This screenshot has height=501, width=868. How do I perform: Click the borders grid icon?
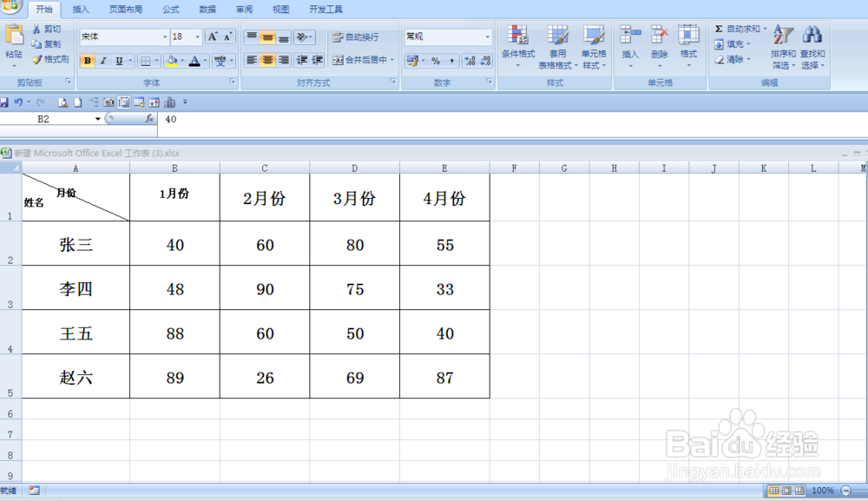pos(146,61)
